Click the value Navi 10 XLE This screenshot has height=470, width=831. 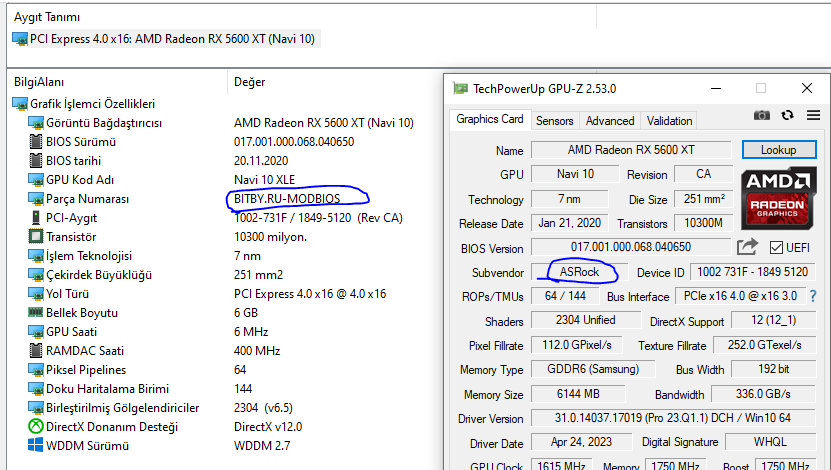point(264,180)
